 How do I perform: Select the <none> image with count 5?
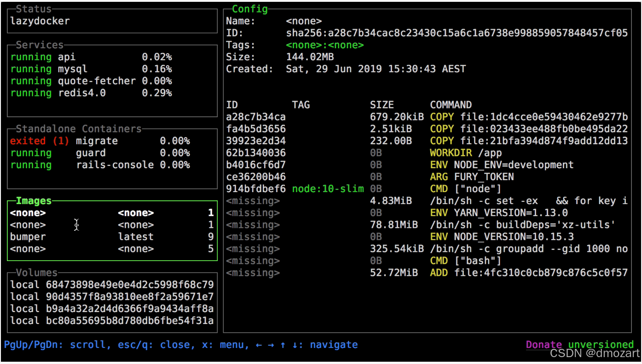[112, 249]
